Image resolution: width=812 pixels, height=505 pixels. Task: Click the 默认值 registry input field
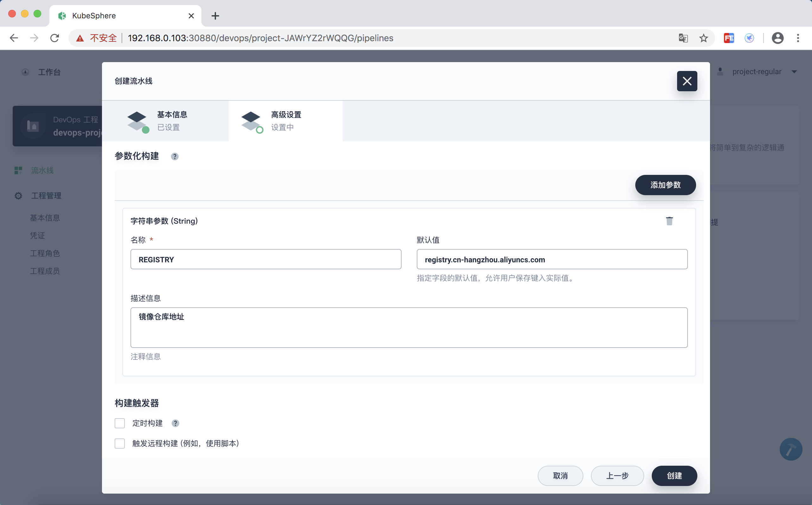[x=552, y=259]
